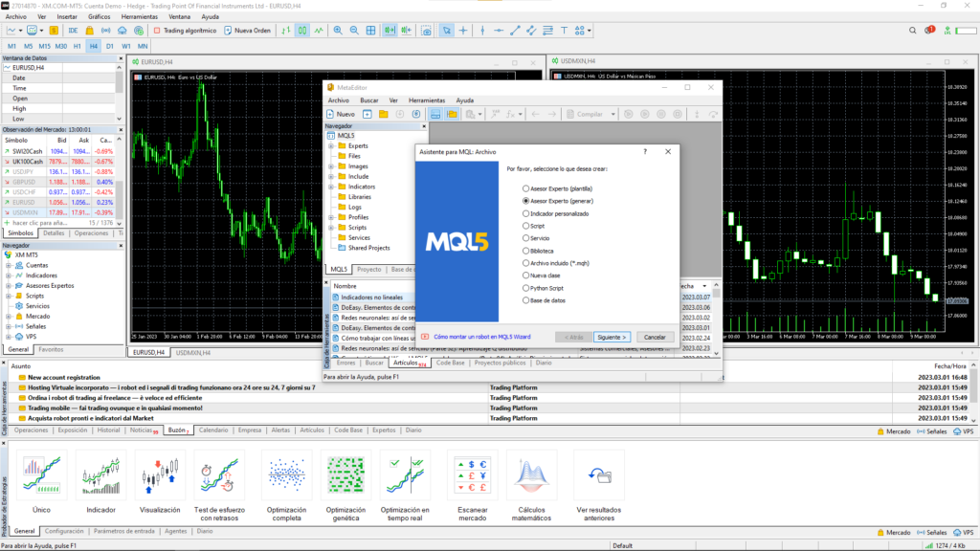980x551 pixels.
Task: Open chart type dropdown arrow in main toolbar
Action: point(20,30)
